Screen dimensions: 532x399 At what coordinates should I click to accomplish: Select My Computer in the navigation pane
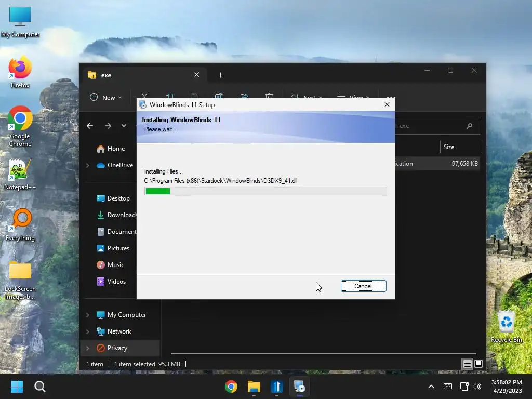122,315
